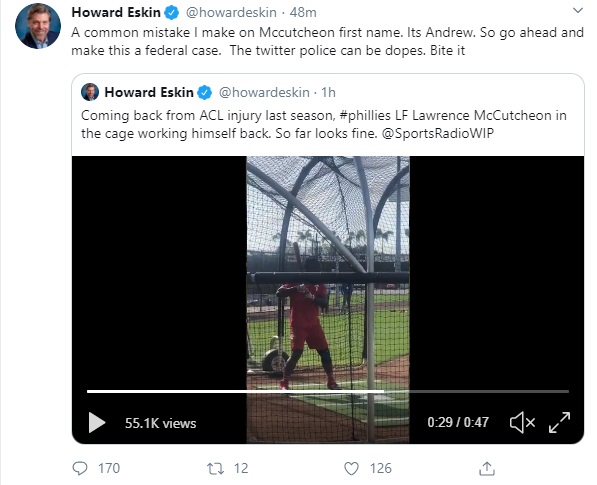Open the reply icon showing 170
The width and height of the screenshot is (597, 485).
pyautogui.click(x=80, y=468)
